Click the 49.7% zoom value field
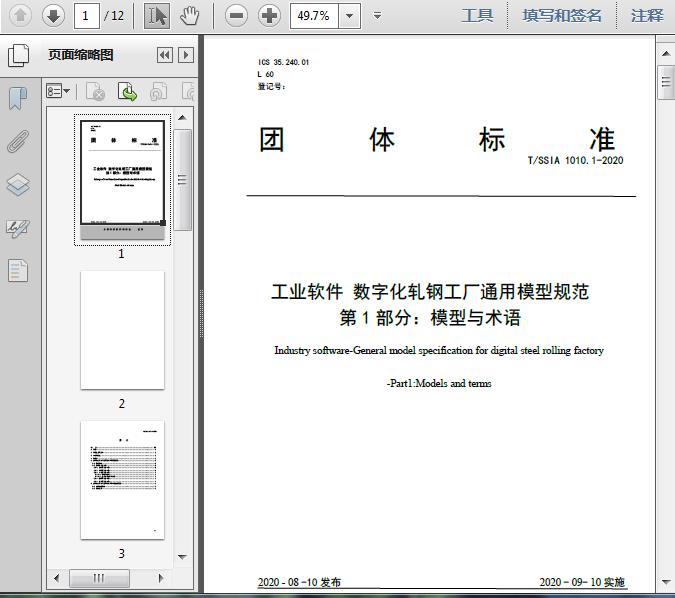675x598 pixels. [314, 16]
